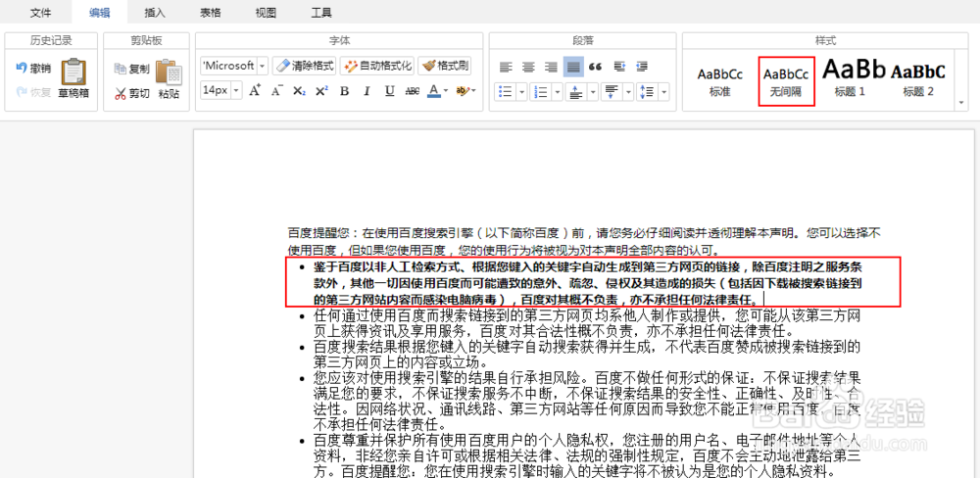Click the bold bullet starting 鉴于百度以非人工检索方式
The height and width of the screenshot is (478, 980).
[x=588, y=282]
